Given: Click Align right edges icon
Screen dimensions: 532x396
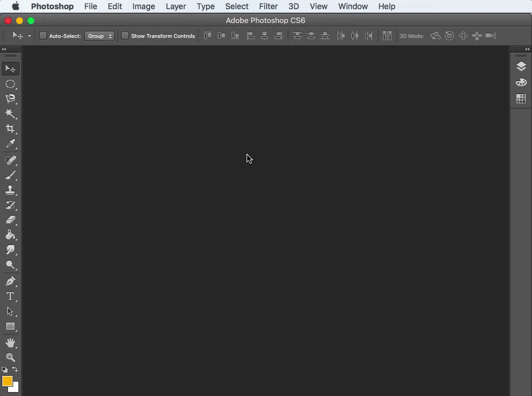Looking at the screenshot, I should coord(278,36).
